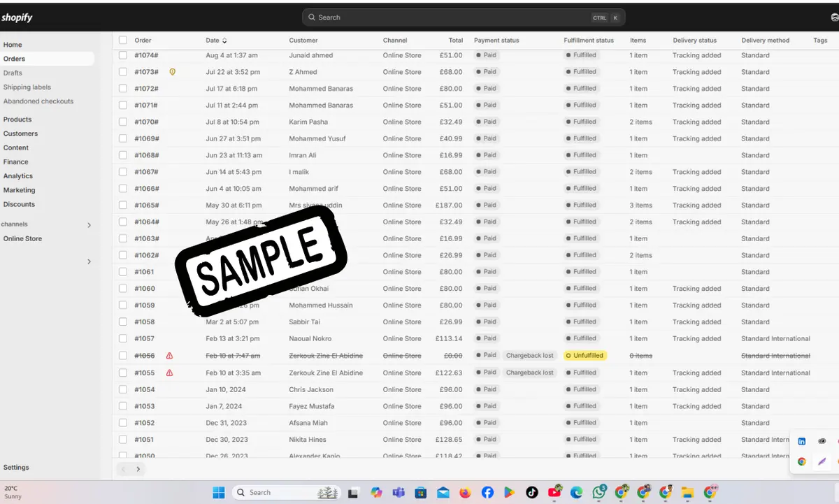Image resolution: width=839 pixels, height=504 pixels.
Task: Click the Payment status column header
Action: point(496,41)
